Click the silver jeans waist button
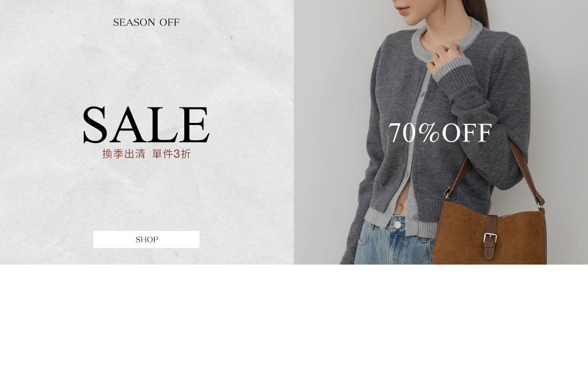This screenshot has width=588, height=371. pyautogui.click(x=397, y=225)
